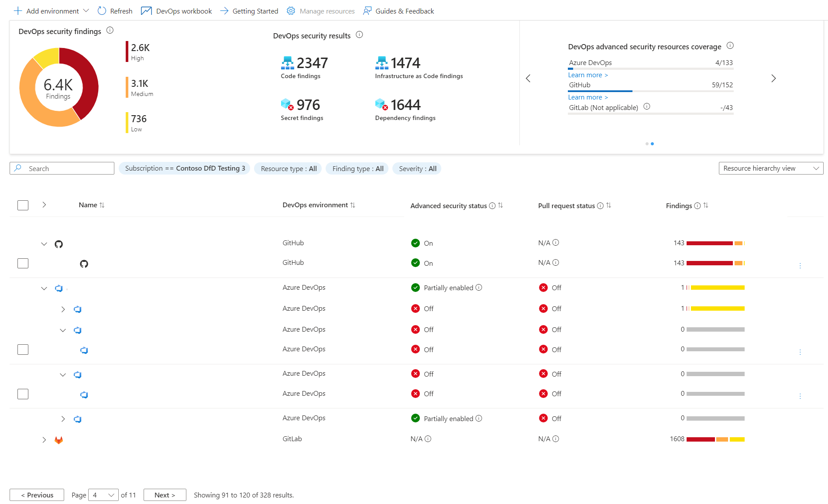Check the select-all checkbox in the table header

(x=23, y=205)
